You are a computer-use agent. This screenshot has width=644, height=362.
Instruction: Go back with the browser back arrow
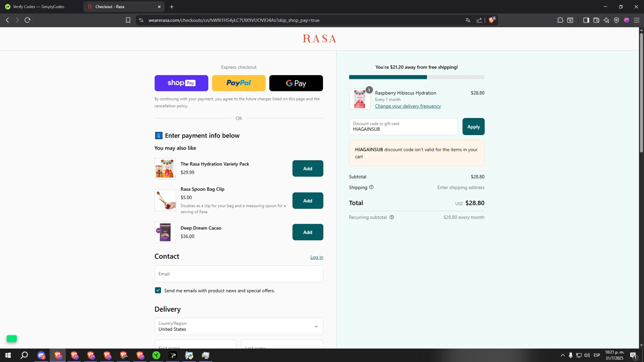point(7,20)
